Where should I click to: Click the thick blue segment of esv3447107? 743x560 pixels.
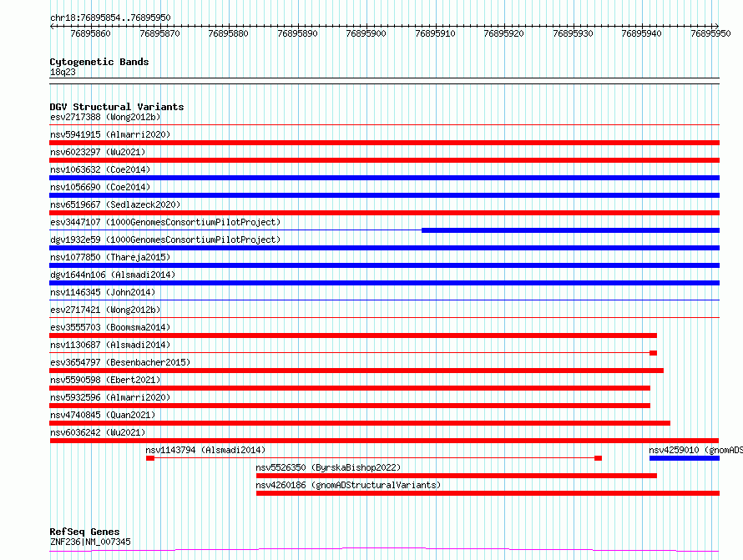[x=570, y=230]
